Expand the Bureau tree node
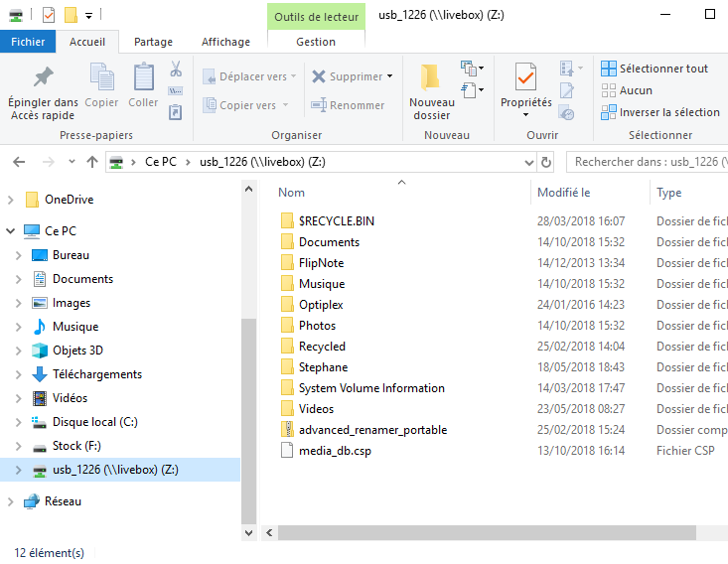 [x=19, y=255]
